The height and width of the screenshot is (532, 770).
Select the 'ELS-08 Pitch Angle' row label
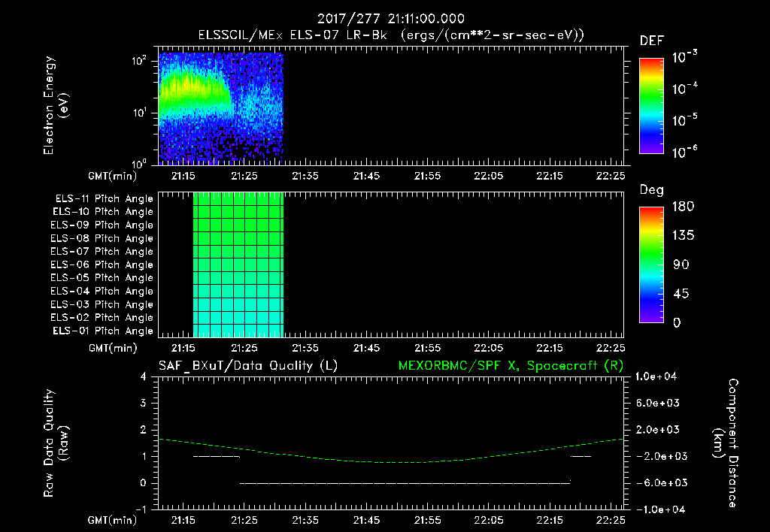point(102,238)
